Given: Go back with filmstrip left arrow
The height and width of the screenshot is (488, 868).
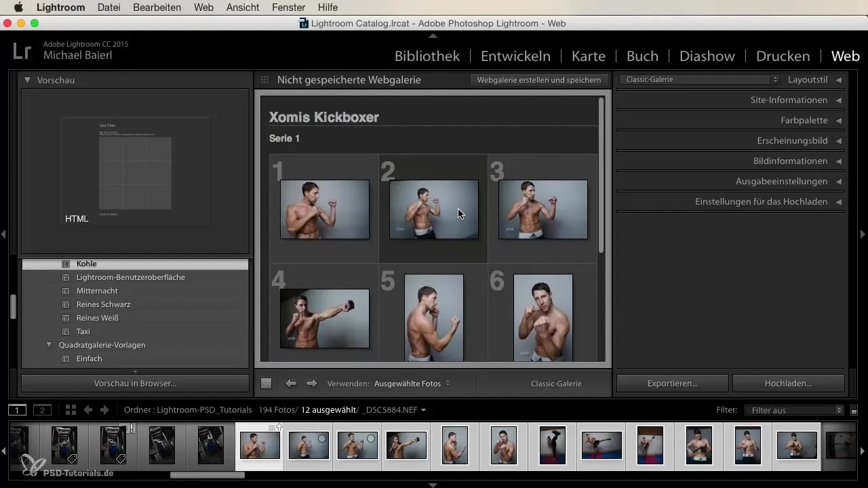Looking at the screenshot, I should pos(88,410).
